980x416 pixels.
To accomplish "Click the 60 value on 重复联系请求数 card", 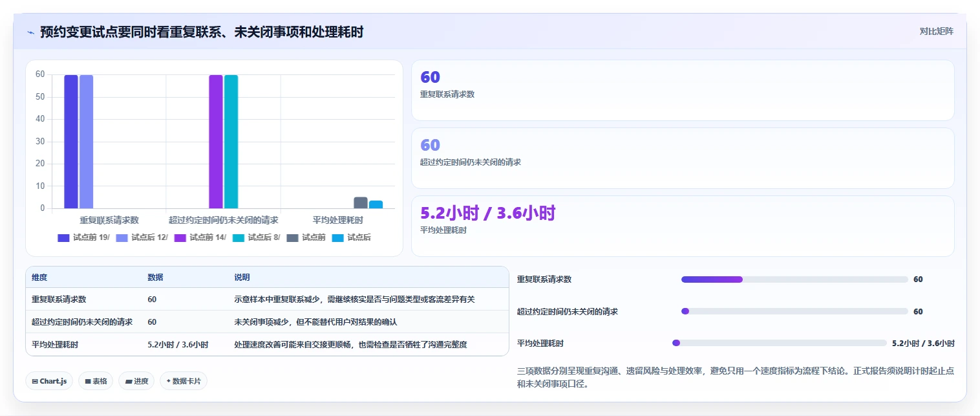I will pos(430,77).
